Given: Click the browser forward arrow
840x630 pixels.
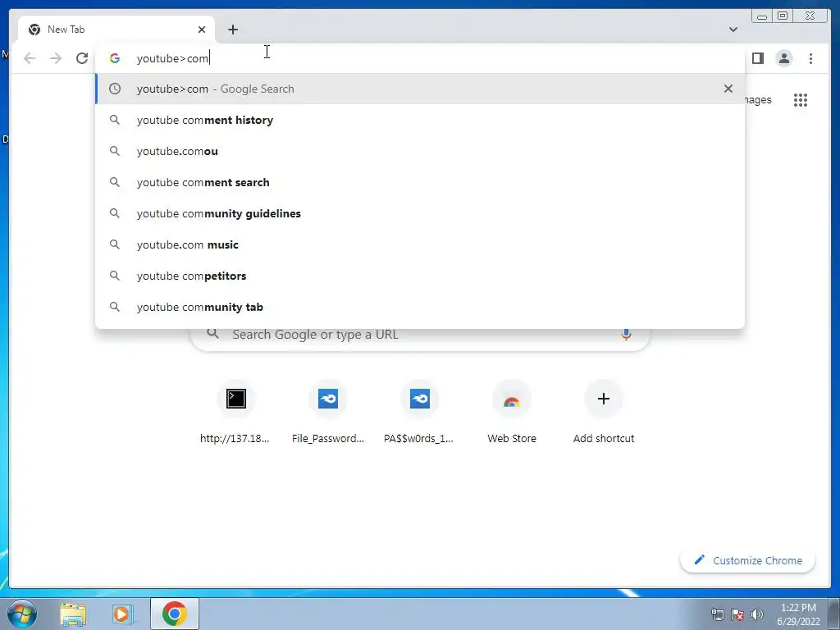Looking at the screenshot, I should click(56, 58).
